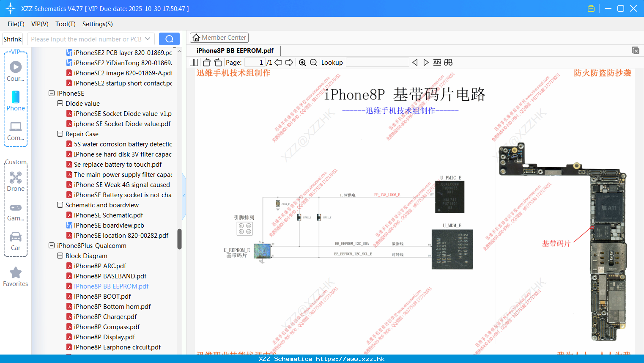Open iPhone8P Display.pdf

pyautogui.click(x=101, y=337)
